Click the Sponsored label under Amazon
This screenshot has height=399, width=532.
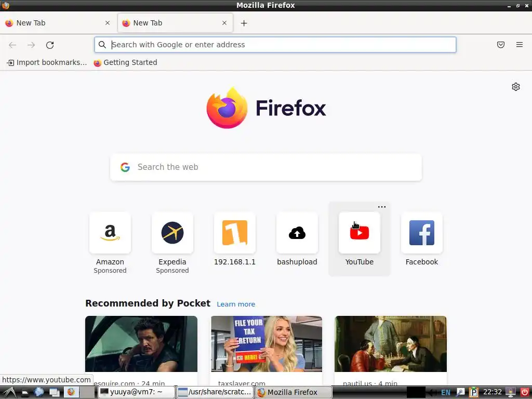[x=110, y=271]
